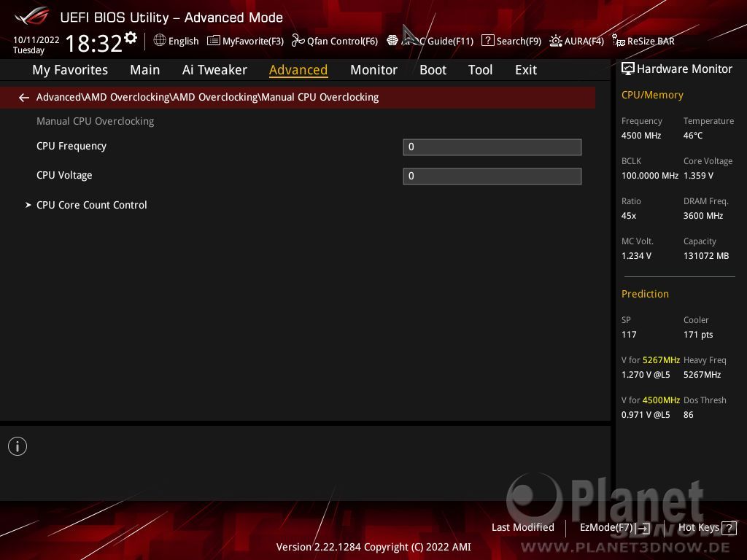Click the CPU/Memory section header
Viewport: 747px width, 560px height.
tap(652, 96)
